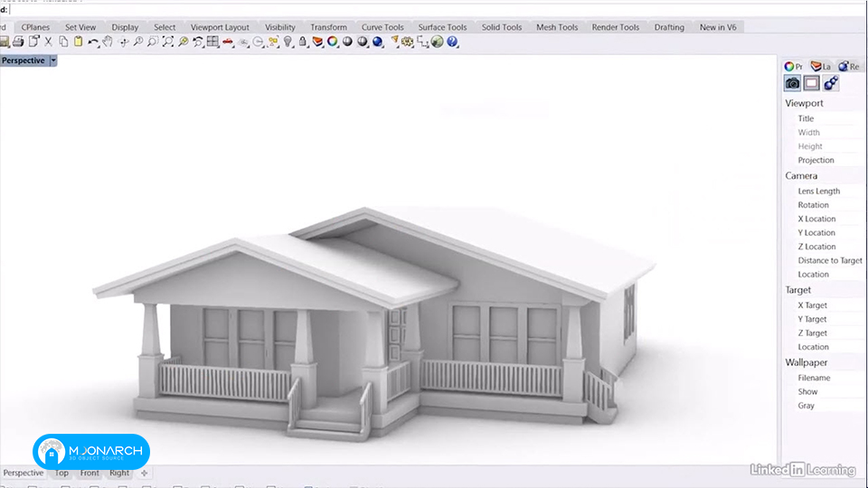
Task: Open Edit Layers icon in toolbar
Action: [317, 42]
